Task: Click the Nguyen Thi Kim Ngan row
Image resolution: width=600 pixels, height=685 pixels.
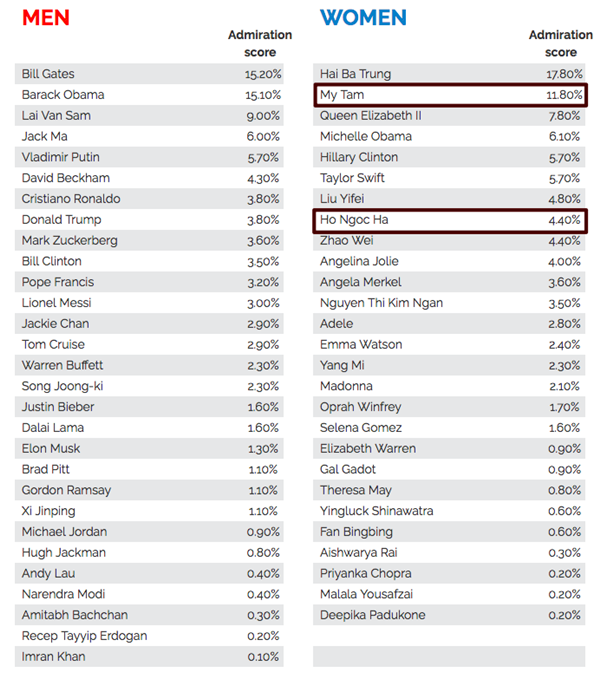Action: [x=450, y=303]
